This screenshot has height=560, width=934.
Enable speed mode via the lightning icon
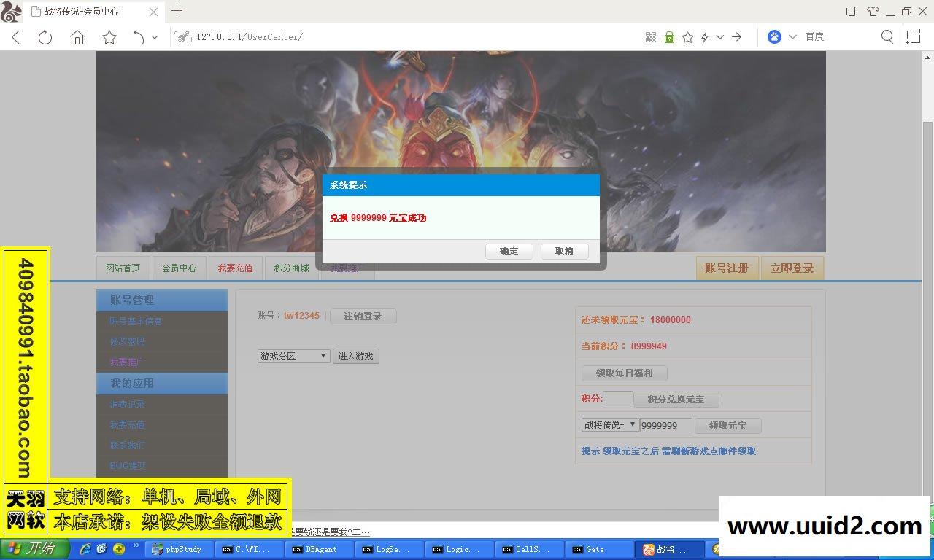click(x=705, y=37)
